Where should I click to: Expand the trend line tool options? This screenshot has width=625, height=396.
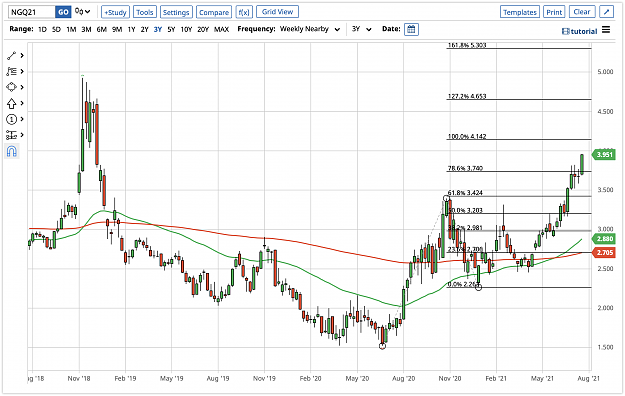coord(22,55)
